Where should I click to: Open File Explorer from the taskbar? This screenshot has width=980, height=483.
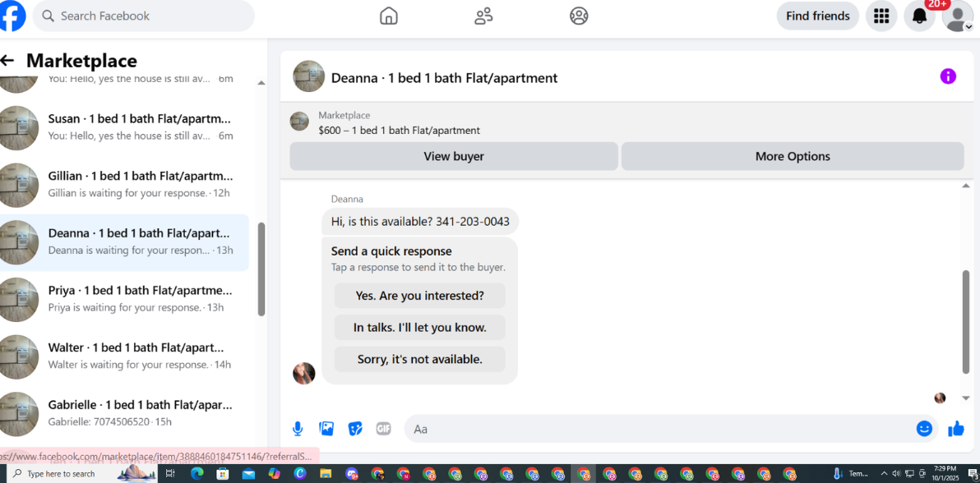coord(325,474)
